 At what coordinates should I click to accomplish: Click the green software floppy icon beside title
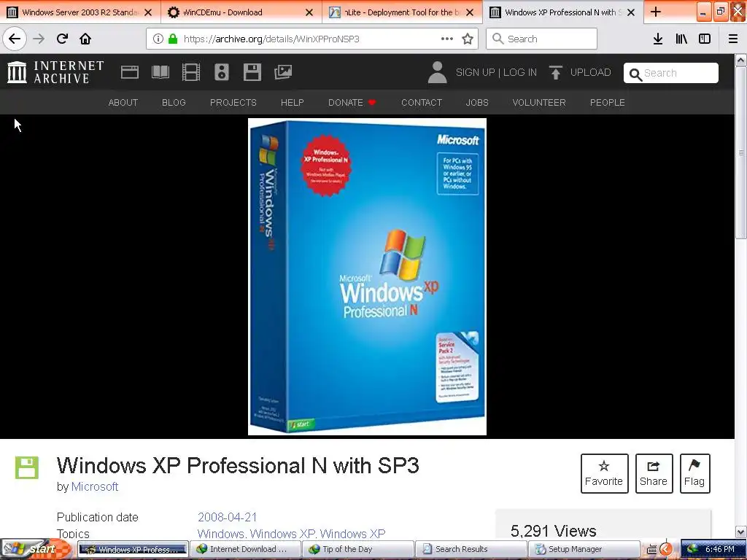(x=27, y=467)
